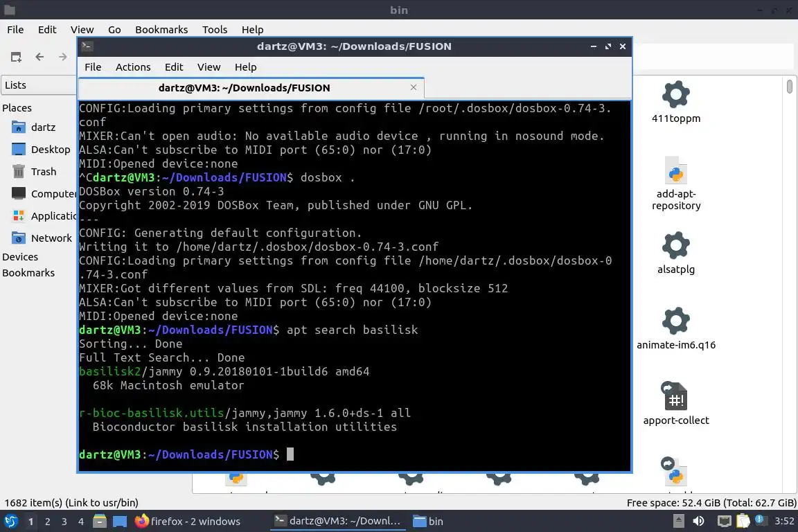
Task: Switch to bin file manager taskbar item
Action: click(x=428, y=522)
